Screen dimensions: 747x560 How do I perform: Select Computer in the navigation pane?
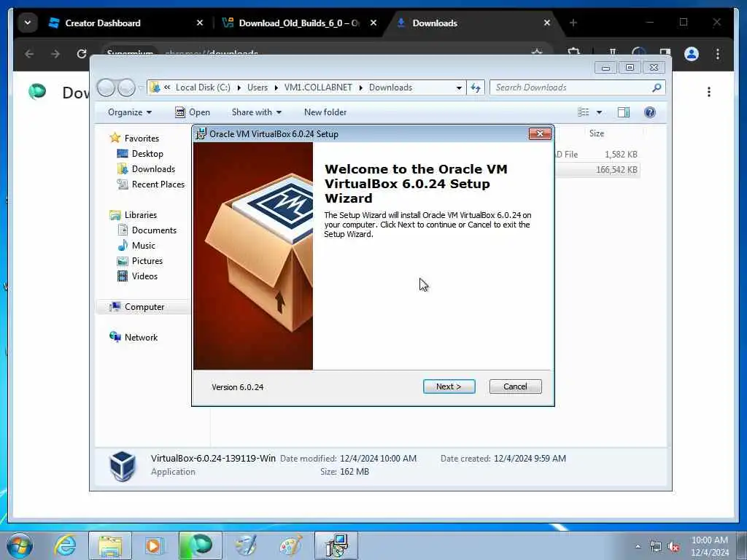coord(144,307)
